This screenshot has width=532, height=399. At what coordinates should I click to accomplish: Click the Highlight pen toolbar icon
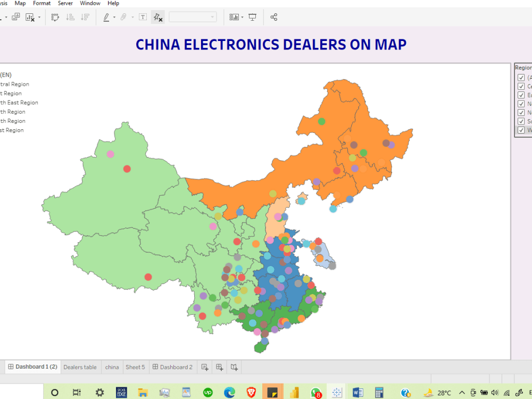(x=106, y=18)
